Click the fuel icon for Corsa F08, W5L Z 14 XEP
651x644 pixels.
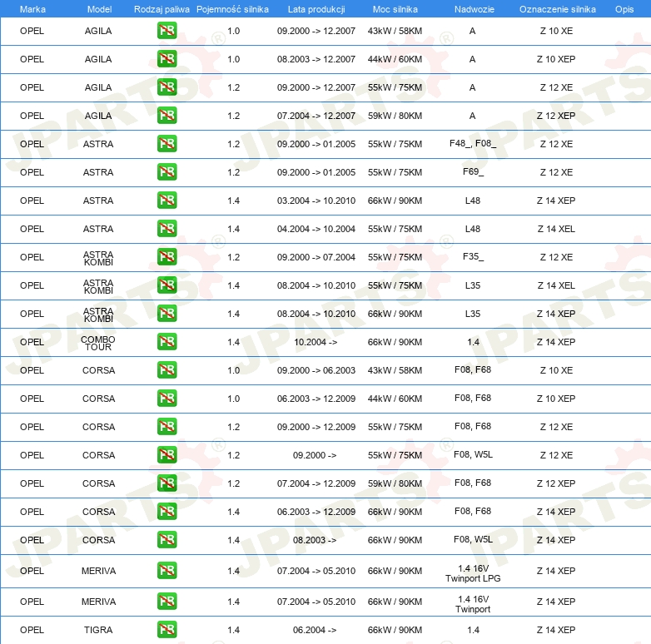pos(166,539)
